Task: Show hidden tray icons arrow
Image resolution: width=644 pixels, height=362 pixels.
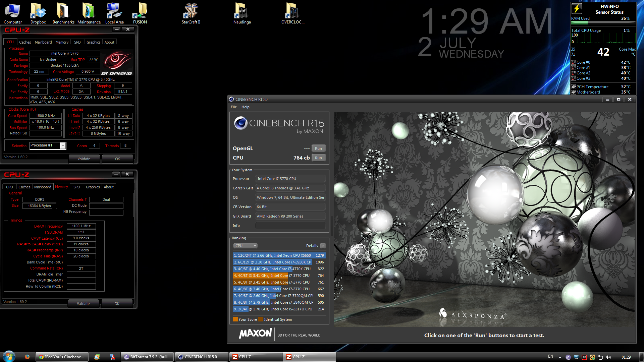Action: (x=560, y=357)
